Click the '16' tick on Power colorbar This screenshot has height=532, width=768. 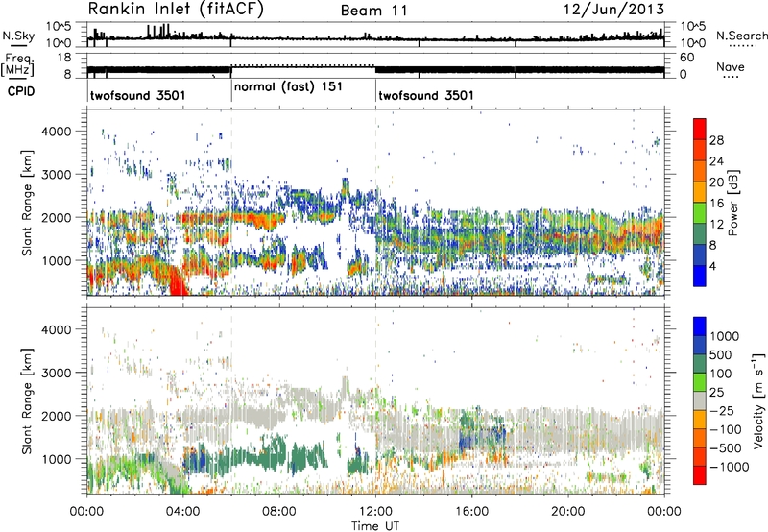716,204
